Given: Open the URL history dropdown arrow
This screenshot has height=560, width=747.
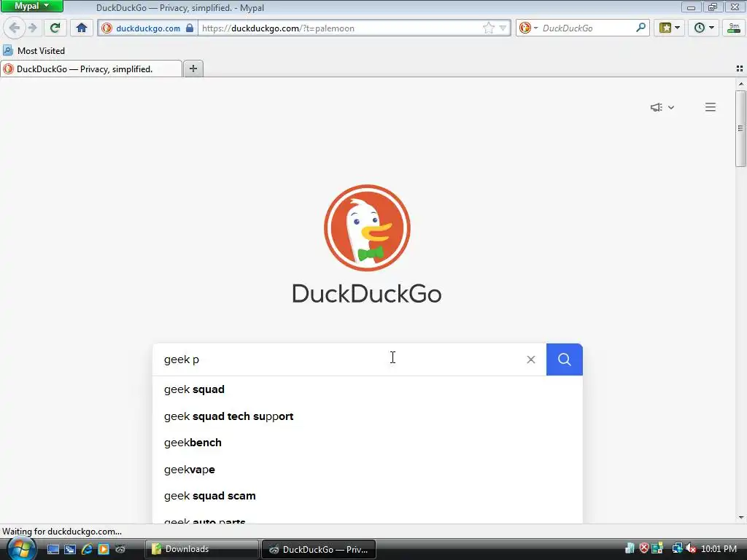Looking at the screenshot, I should click(x=503, y=28).
